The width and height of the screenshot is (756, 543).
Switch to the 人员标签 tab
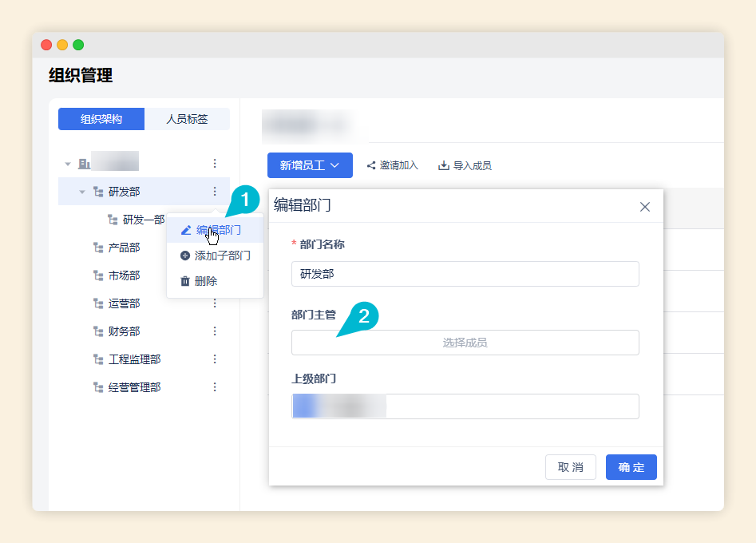[x=187, y=119]
